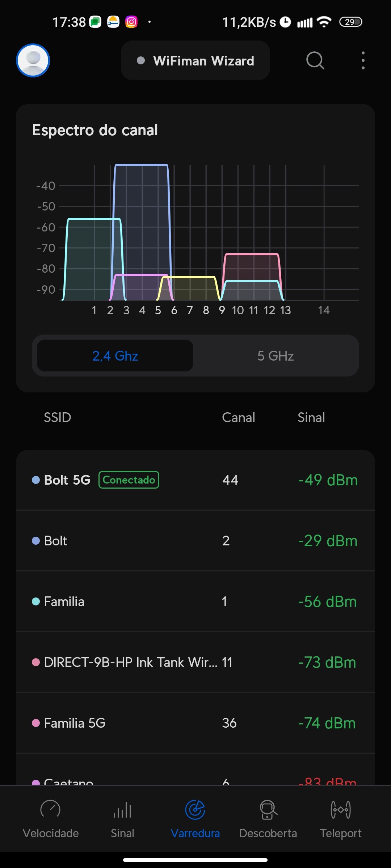
Task: Tap the Sinal bars icon
Action: coord(122,810)
